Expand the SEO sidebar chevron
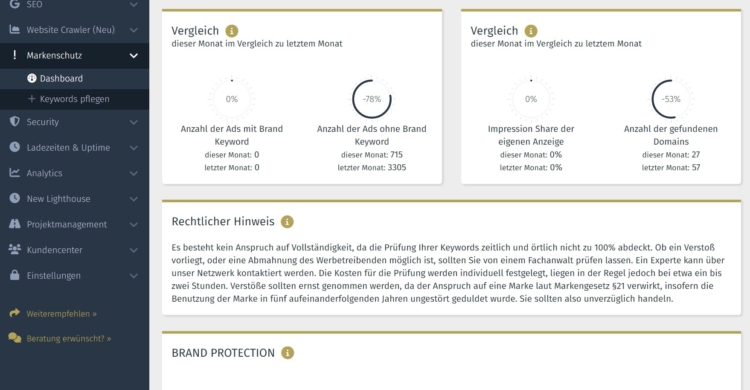The width and height of the screenshot is (750, 390). [134, 5]
